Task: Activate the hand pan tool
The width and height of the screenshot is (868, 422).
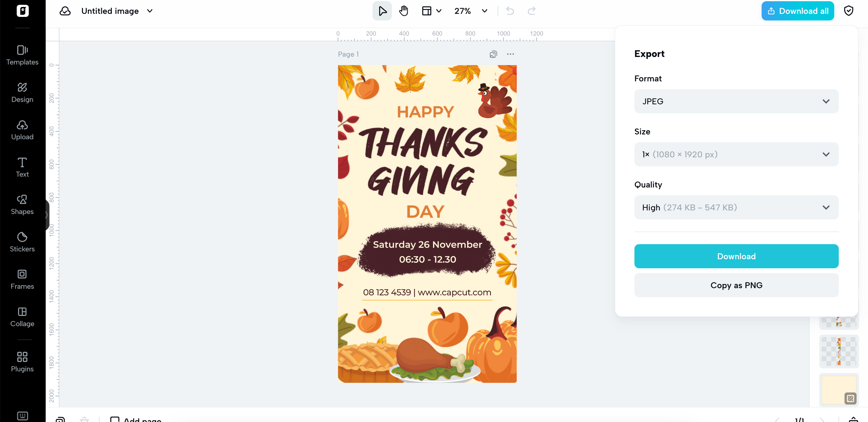Action: point(403,11)
